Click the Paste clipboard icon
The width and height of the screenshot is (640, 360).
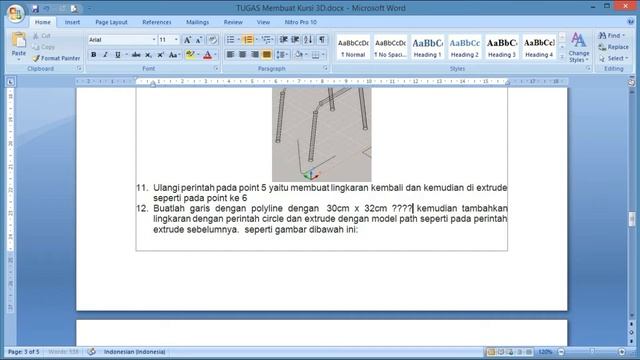pos(19,40)
